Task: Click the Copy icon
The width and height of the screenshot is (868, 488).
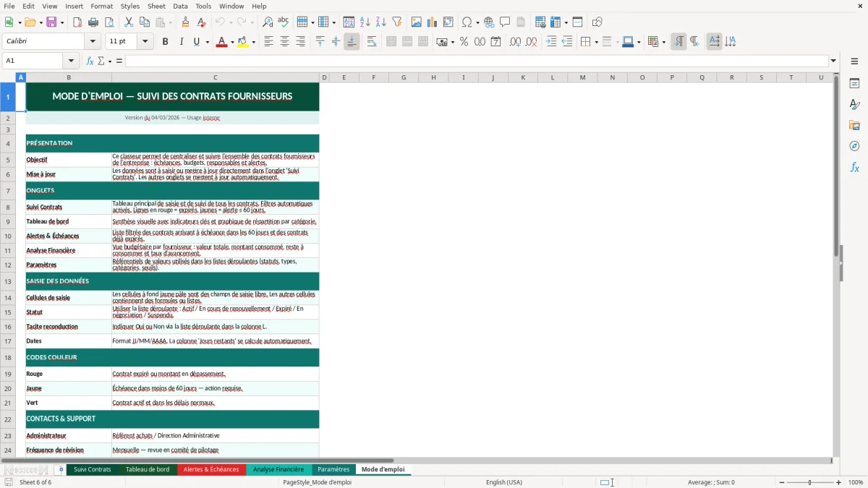Action: point(145,22)
